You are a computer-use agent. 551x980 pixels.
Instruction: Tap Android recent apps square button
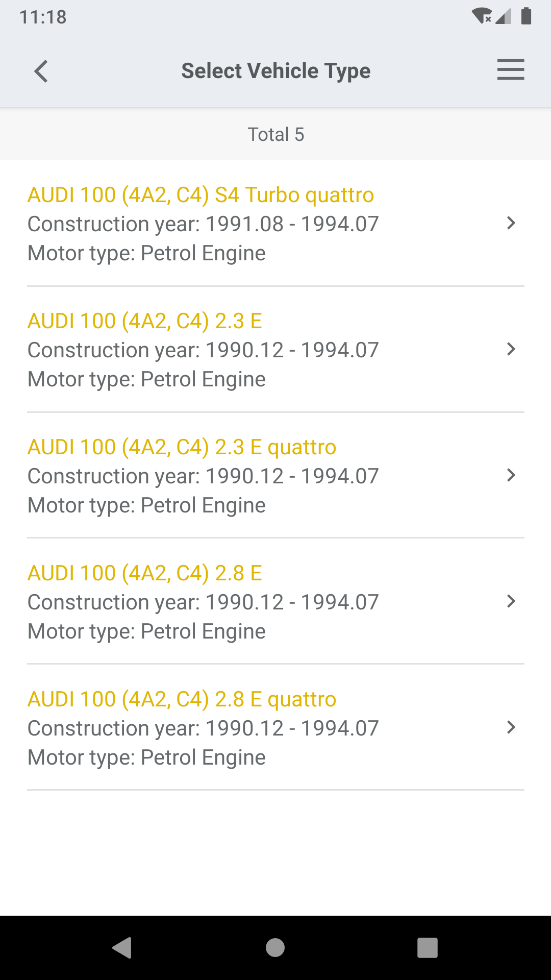pyautogui.click(x=428, y=948)
